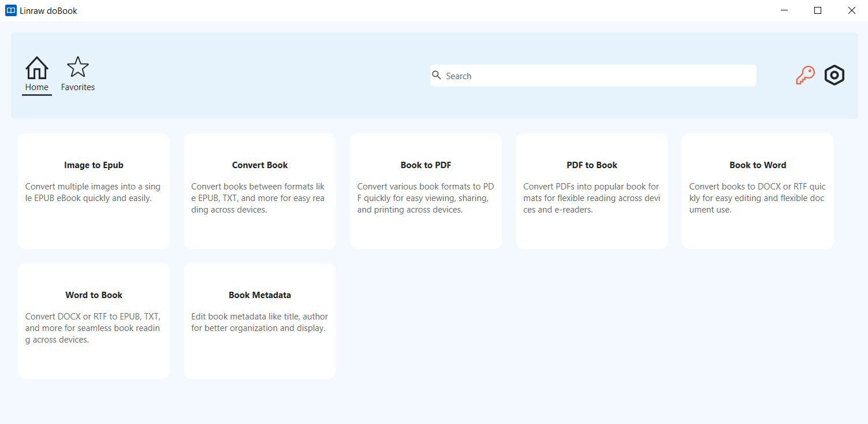868x424 pixels.
Task: Click the Book Metadata description text
Action: [260, 322]
